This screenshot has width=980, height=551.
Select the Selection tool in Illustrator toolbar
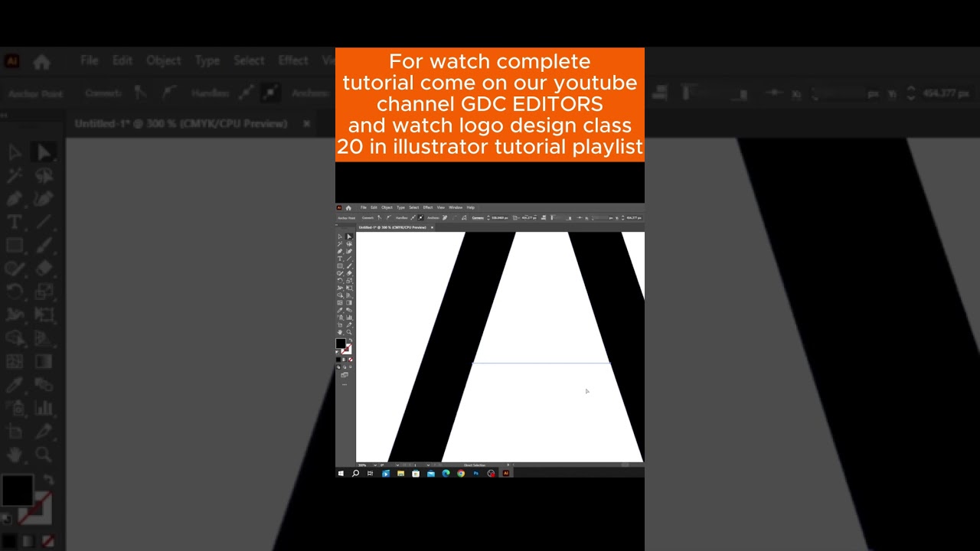click(340, 236)
